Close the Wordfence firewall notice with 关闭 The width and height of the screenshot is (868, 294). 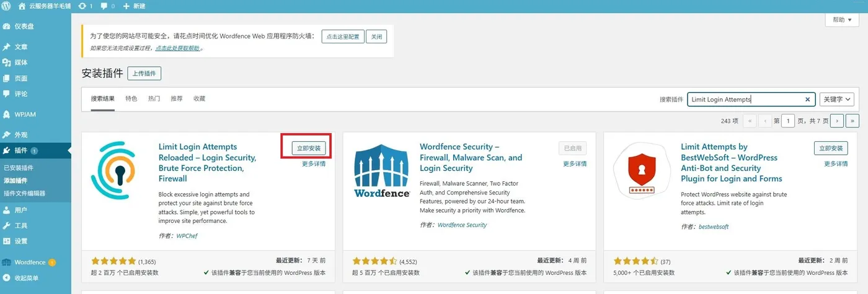coord(376,37)
